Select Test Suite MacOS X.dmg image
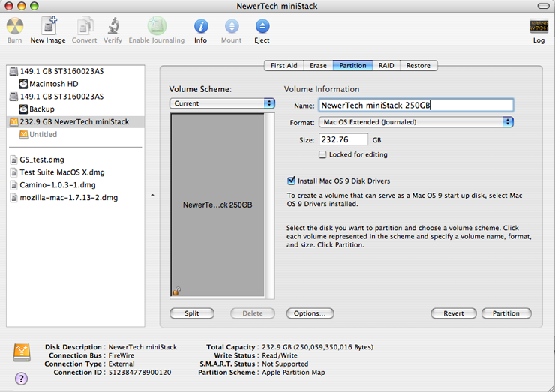The height and width of the screenshot is (392, 555). coord(76,172)
